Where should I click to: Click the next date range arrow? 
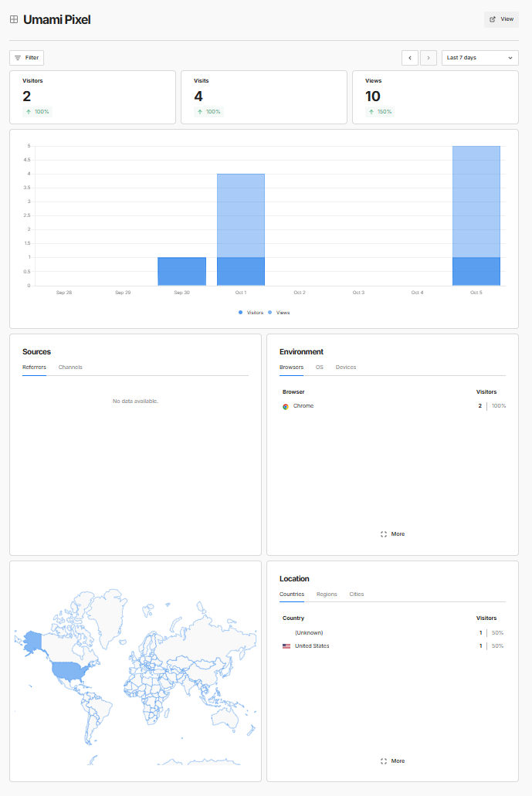(429, 58)
